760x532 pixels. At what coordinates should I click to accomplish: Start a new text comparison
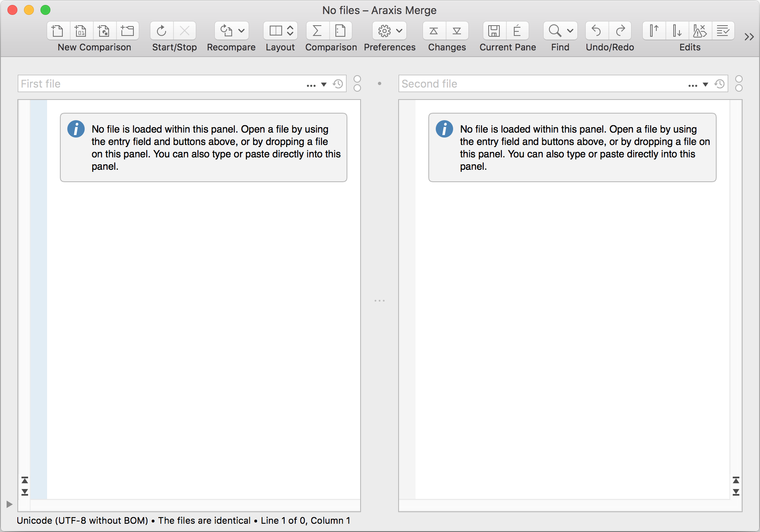pos(57,31)
